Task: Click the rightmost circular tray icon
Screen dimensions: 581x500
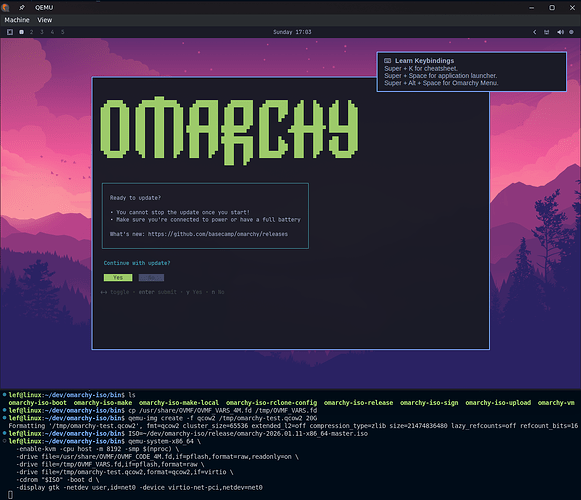Action: click(x=571, y=32)
